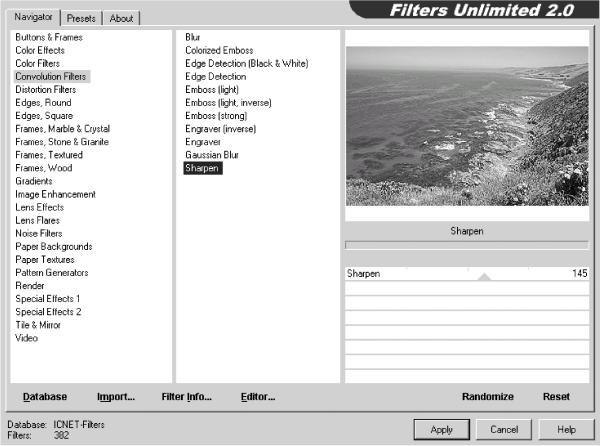Randomize the filter settings
Screen dimensions: 600x446
point(488,397)
